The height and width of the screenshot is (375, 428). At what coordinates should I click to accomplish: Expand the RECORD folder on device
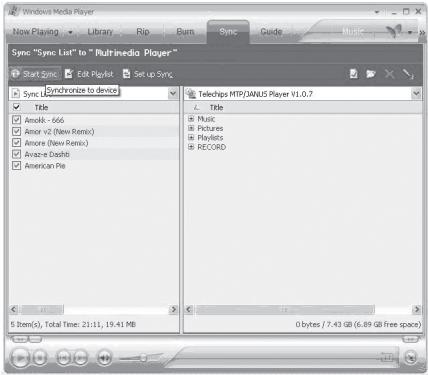click(x=191, y=147)
